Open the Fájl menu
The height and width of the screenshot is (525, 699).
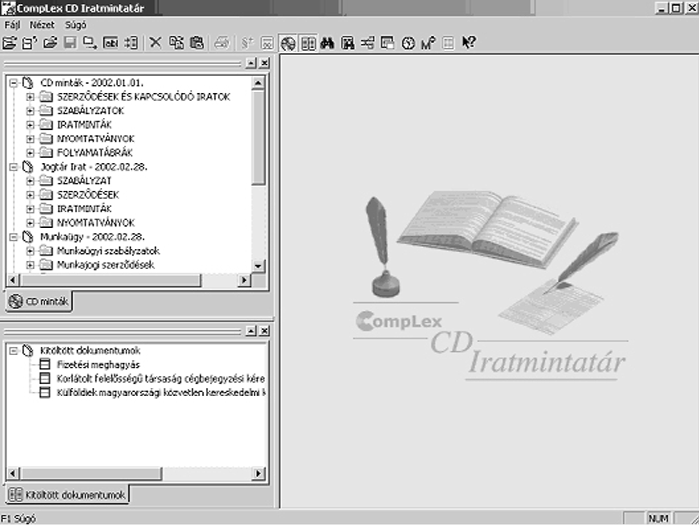[12, 25]
